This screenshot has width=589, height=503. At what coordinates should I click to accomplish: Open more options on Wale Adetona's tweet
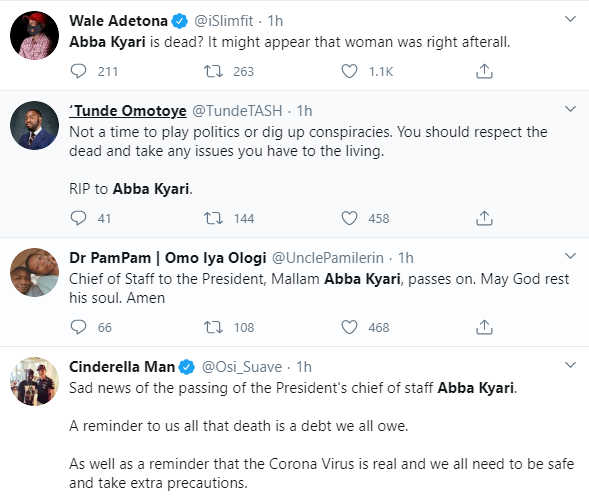click(x=570, y=19)
